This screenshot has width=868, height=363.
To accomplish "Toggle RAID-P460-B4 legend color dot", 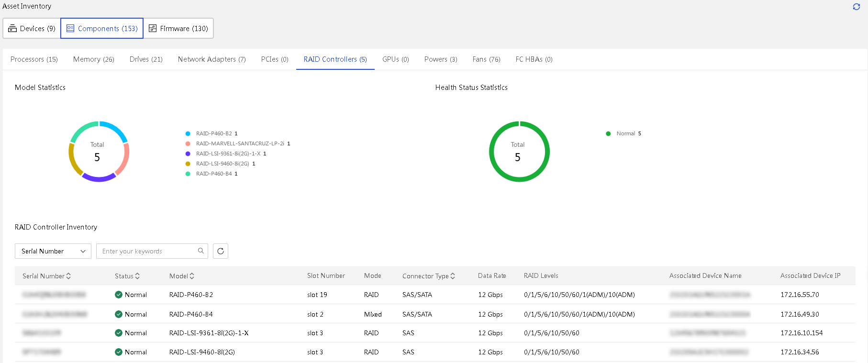I will pyautogui.click(x=188, y=174).
